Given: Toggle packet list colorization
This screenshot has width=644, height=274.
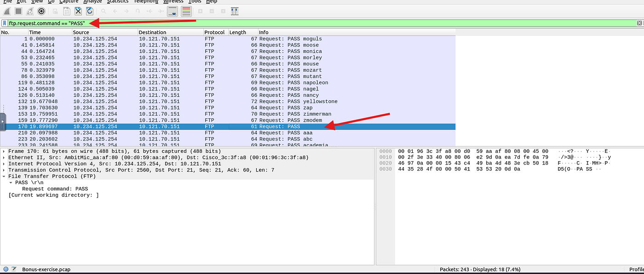Looking at the screenshot, I should 186,11.
